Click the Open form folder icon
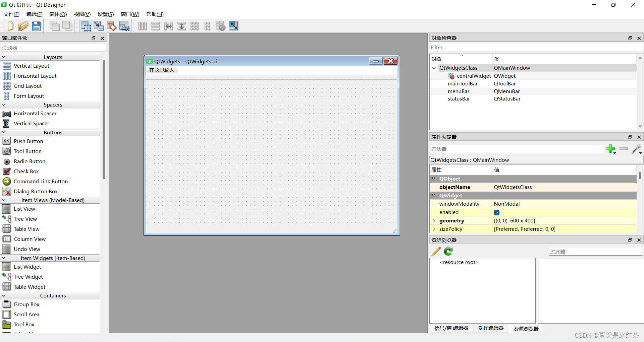644x342 pixels. 23,26
